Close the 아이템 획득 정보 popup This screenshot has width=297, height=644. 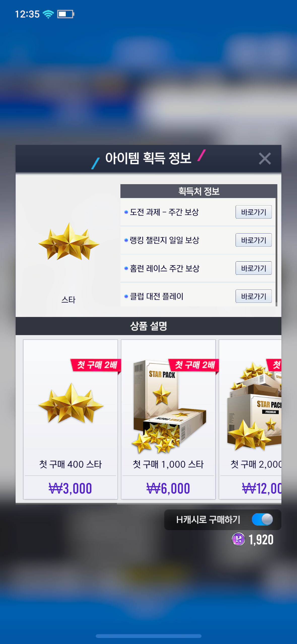tap(265, 159)
